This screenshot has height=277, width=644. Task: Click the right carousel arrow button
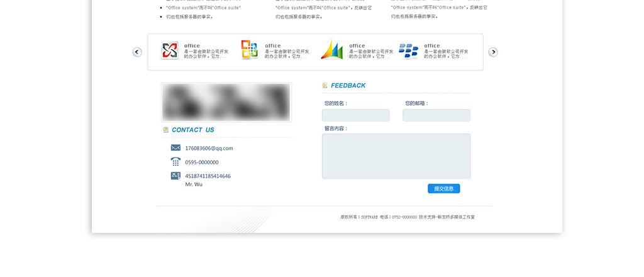493,52
